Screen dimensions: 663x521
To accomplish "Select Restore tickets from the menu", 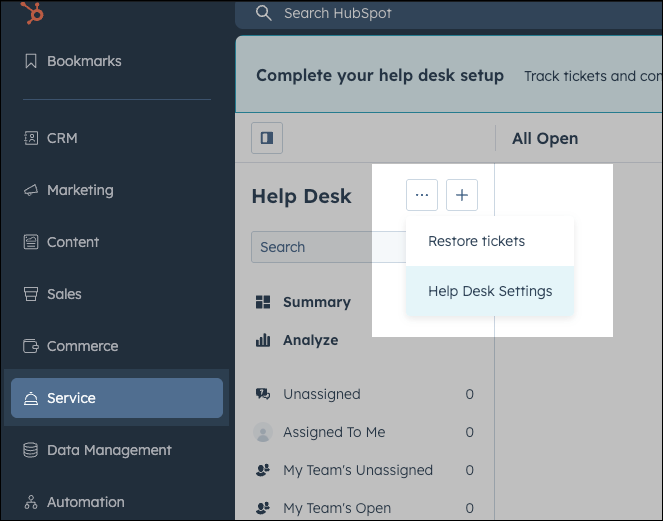I will [x=490, y=241].
